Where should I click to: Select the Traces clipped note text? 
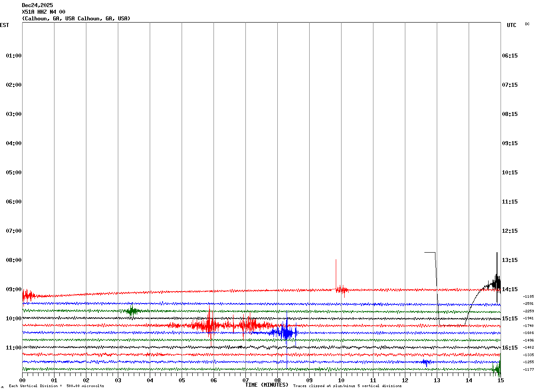point(347,386)
